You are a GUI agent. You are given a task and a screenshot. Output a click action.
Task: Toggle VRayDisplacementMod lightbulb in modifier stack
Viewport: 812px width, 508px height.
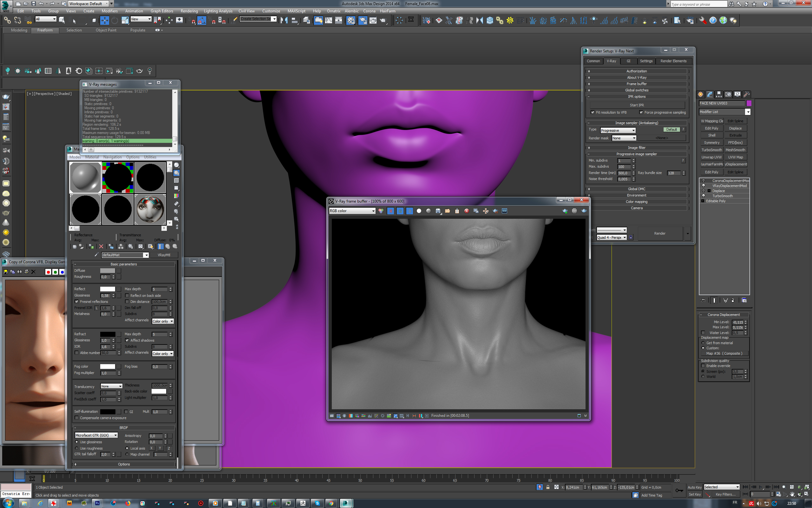[704, 186]
